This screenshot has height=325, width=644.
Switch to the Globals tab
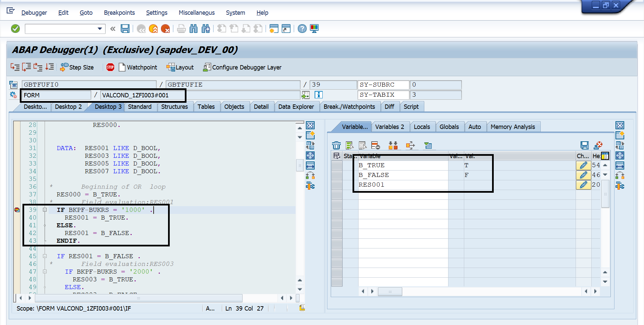pos(449,127)
